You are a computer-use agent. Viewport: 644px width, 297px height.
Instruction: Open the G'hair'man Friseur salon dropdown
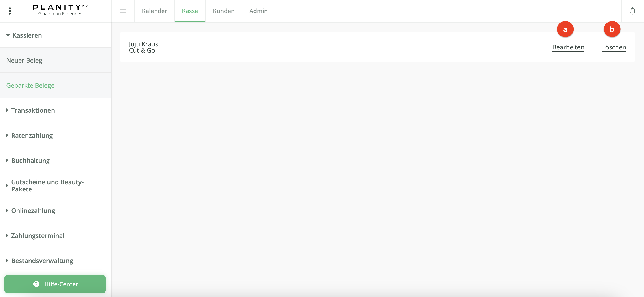click(x=60, y=14)
